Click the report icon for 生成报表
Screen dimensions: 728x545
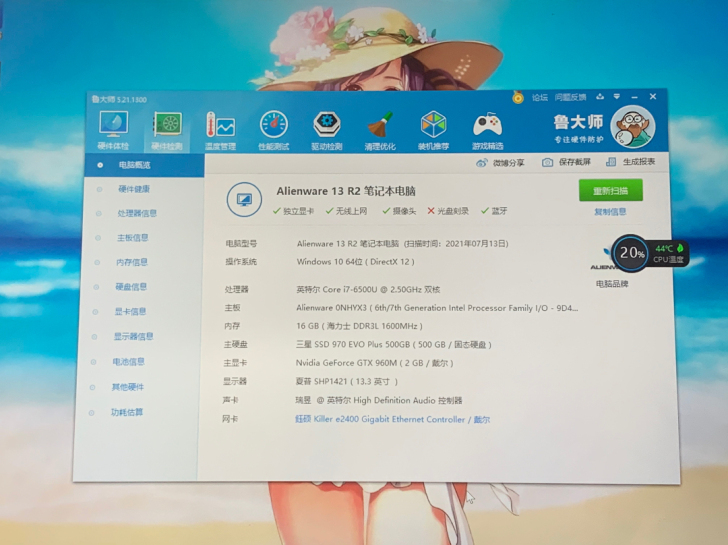click(611, 162)
